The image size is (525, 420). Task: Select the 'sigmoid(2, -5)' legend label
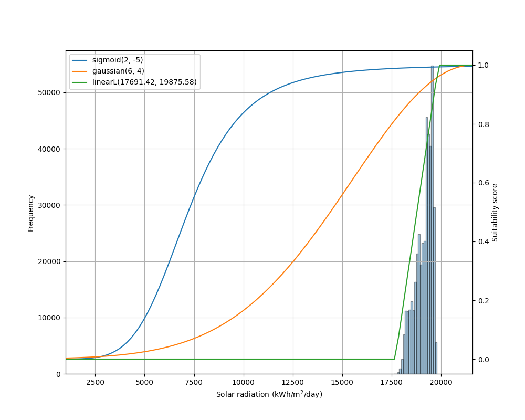tap(118, 60)
